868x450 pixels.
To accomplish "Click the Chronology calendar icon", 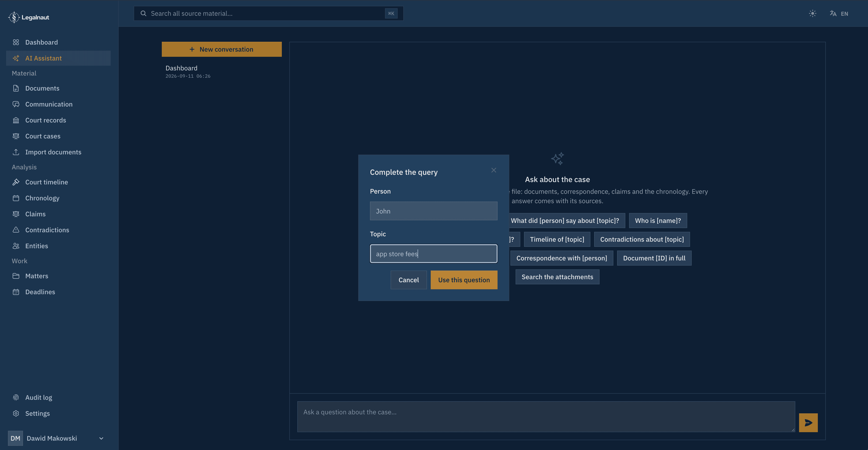I will [x=16, y=198].
